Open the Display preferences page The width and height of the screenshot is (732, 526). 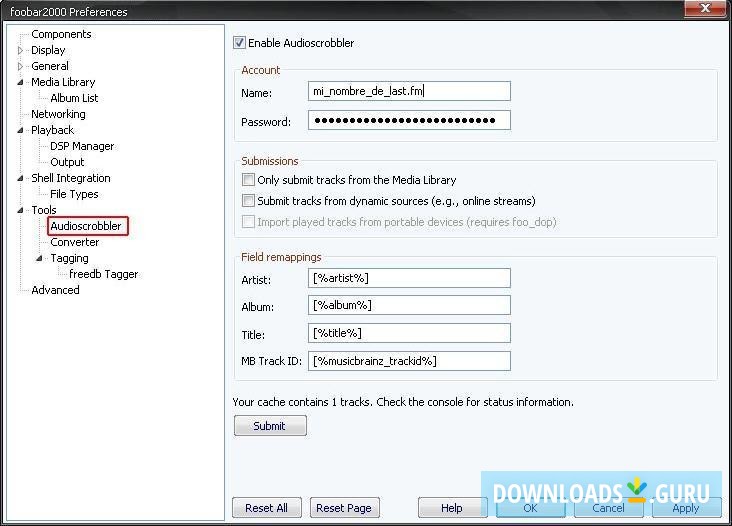point(48,50)
